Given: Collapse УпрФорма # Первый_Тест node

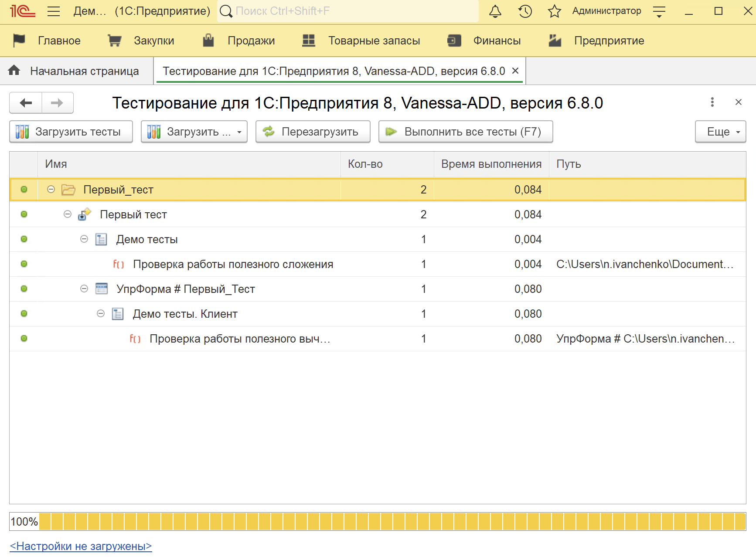Looking at the screenshot, I should [x=84, y=289].
